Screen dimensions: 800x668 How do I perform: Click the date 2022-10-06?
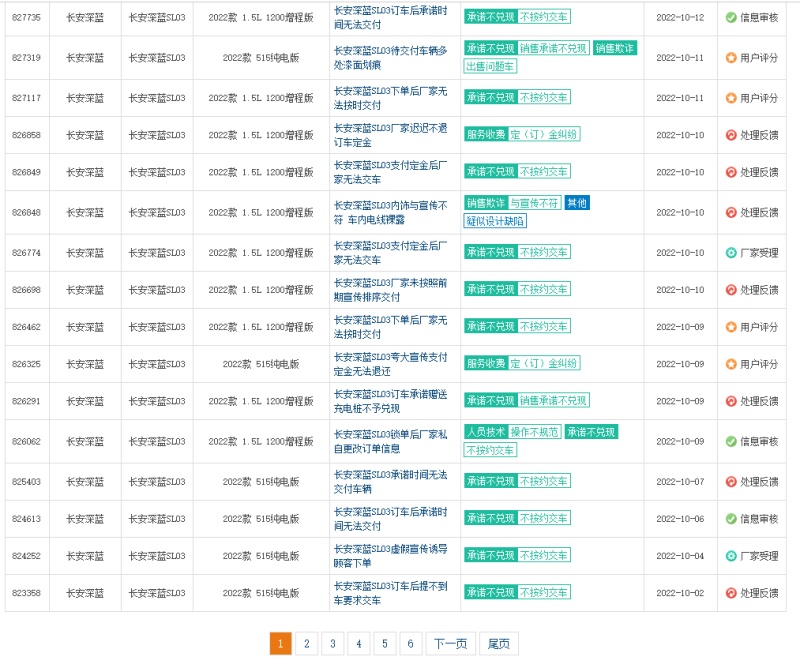pyautogui.click(x=680, y=518)
